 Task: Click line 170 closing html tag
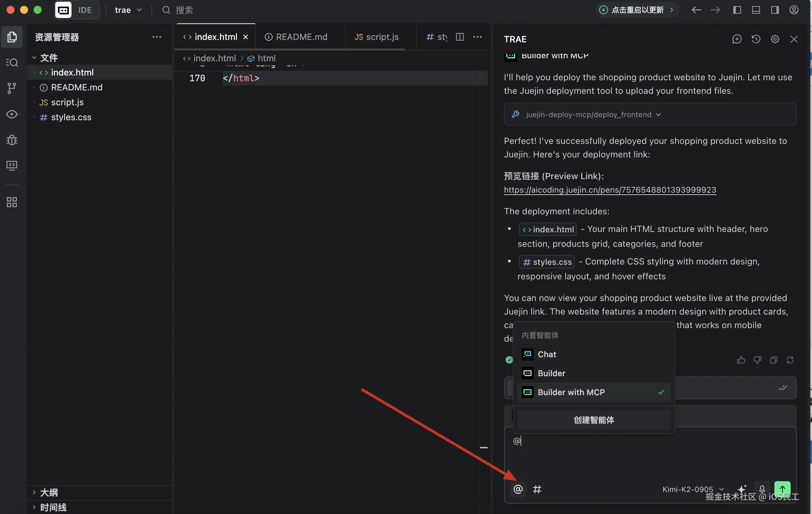pyautogui.click(x=241, y=78)
